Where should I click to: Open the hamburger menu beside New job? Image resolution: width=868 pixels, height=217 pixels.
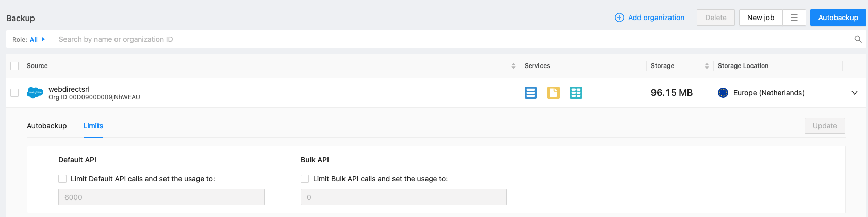pos(794,18)
